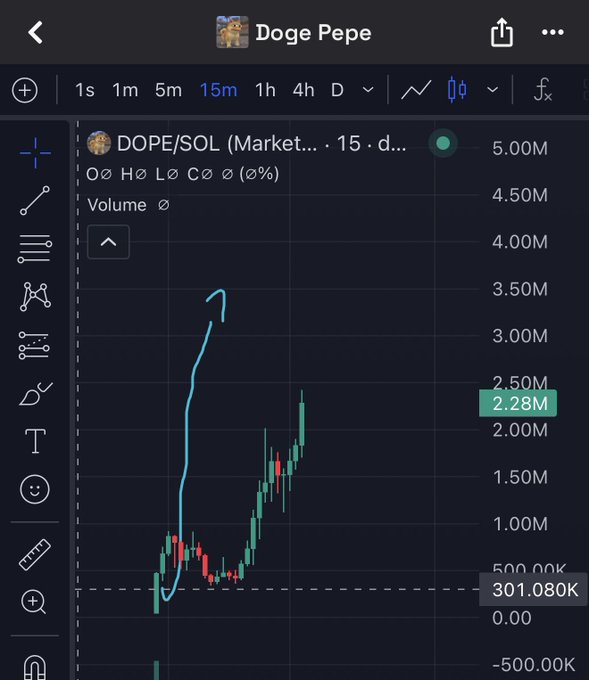This screenshot has width=589, height=680.
Task: Tap the DOPE/SOL symbol title
Action: 262,143
